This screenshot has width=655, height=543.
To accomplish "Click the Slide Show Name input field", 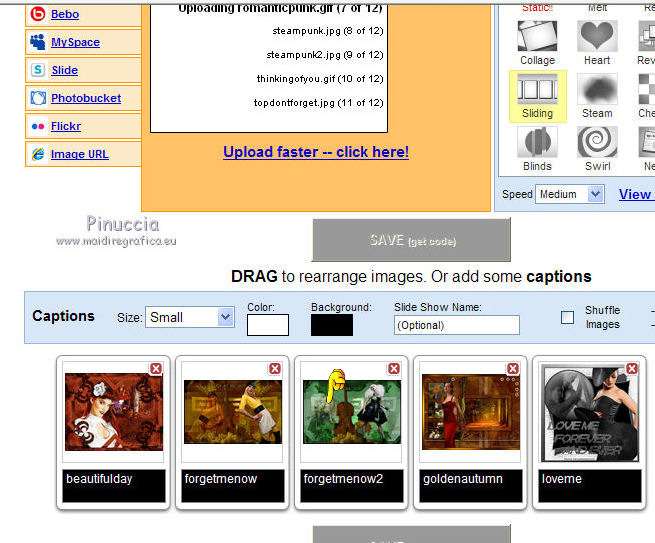I will [x=457, y=325].
